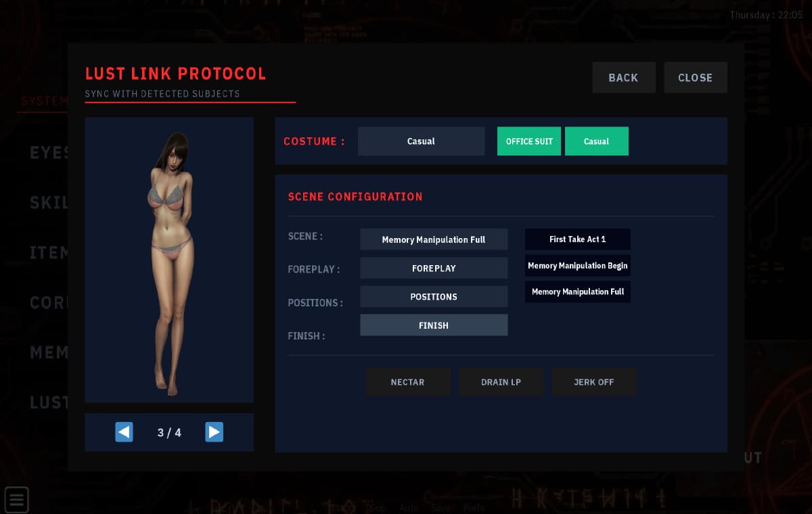
Task: Click the BACK button
Action: point(624,78)
